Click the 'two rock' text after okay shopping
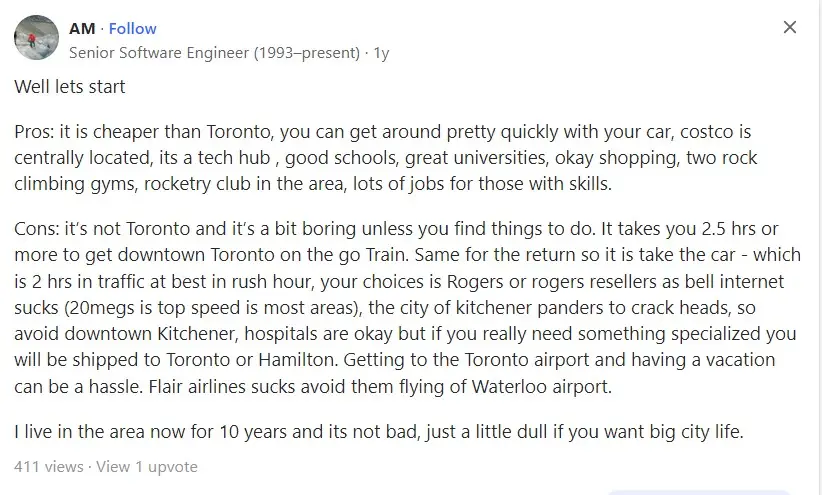The width and height of the screenshot is (822, 495). click(x=721, y=158)
